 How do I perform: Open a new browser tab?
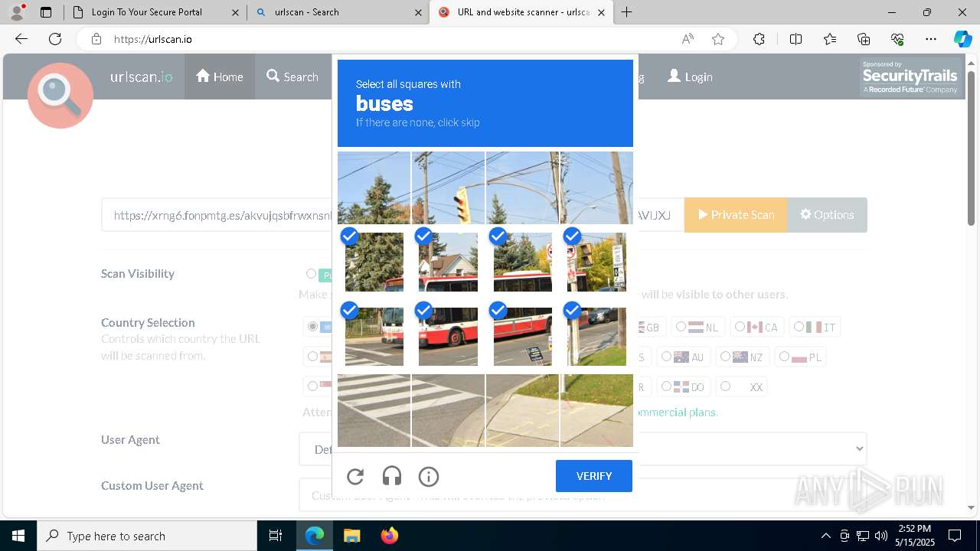tap(627, 12)
